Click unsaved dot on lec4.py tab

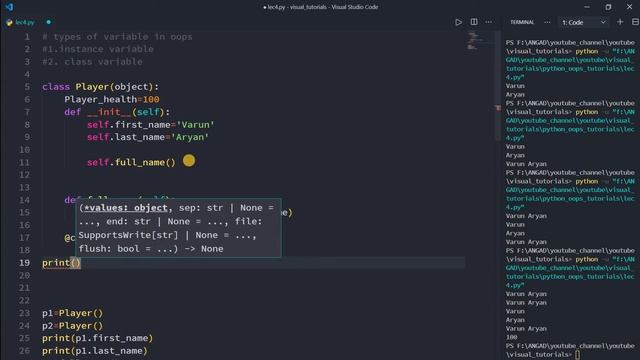[49, 22]
